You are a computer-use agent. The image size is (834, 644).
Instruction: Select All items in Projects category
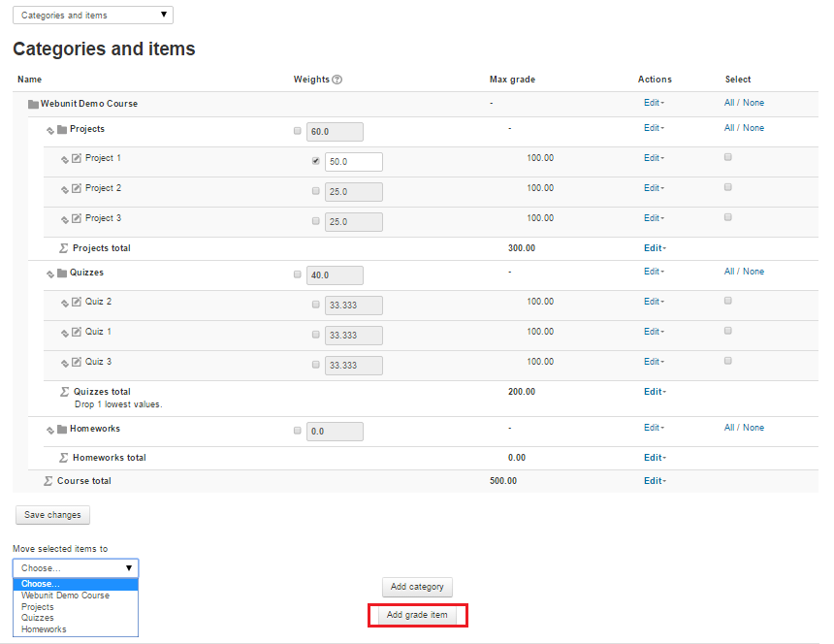729,128
